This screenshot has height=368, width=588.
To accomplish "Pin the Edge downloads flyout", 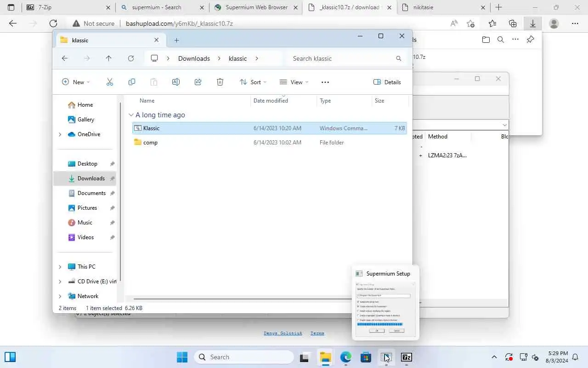I will pos(530,40).
